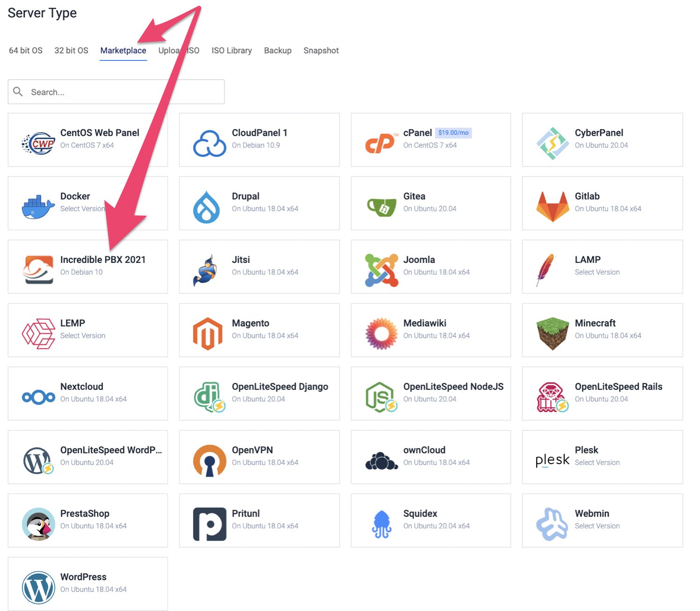
Task: Click the Drupal drop icon
Action: click(x=206, y=207)
